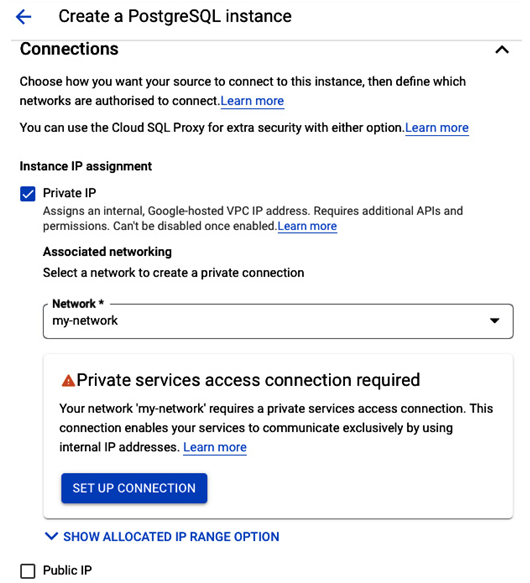Click the Network dropdown arrow
530x583 pixels.
point(494,321)
